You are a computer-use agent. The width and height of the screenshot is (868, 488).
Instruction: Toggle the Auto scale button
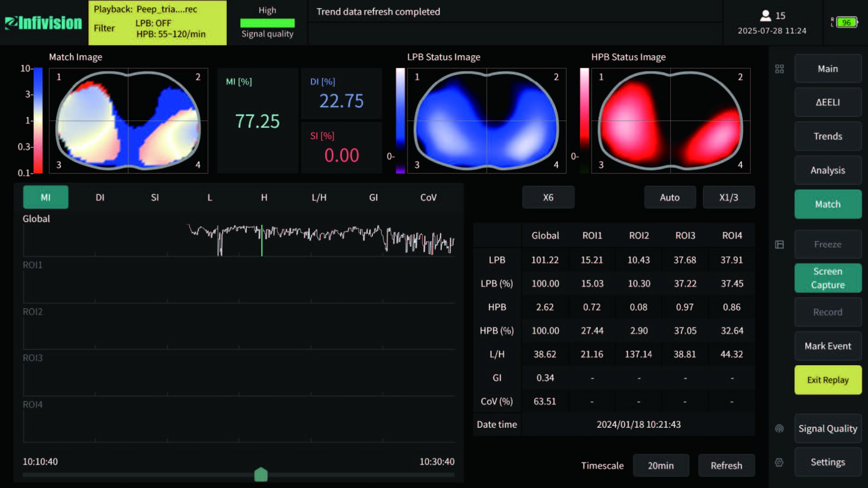click(670, 197)
